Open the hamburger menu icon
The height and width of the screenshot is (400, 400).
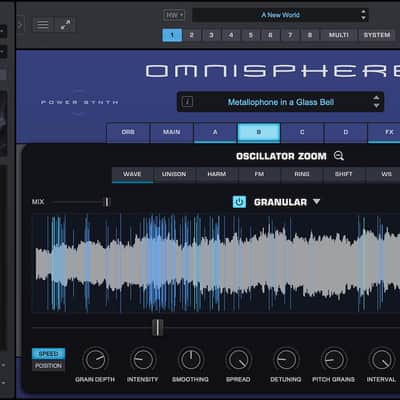43,25
